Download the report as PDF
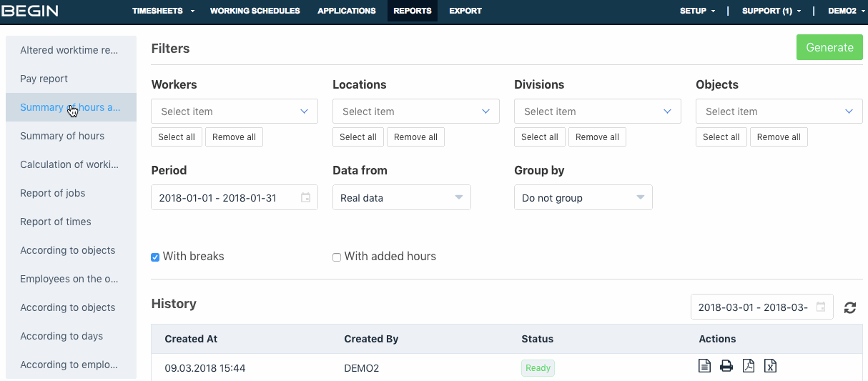 pos(749,366)
